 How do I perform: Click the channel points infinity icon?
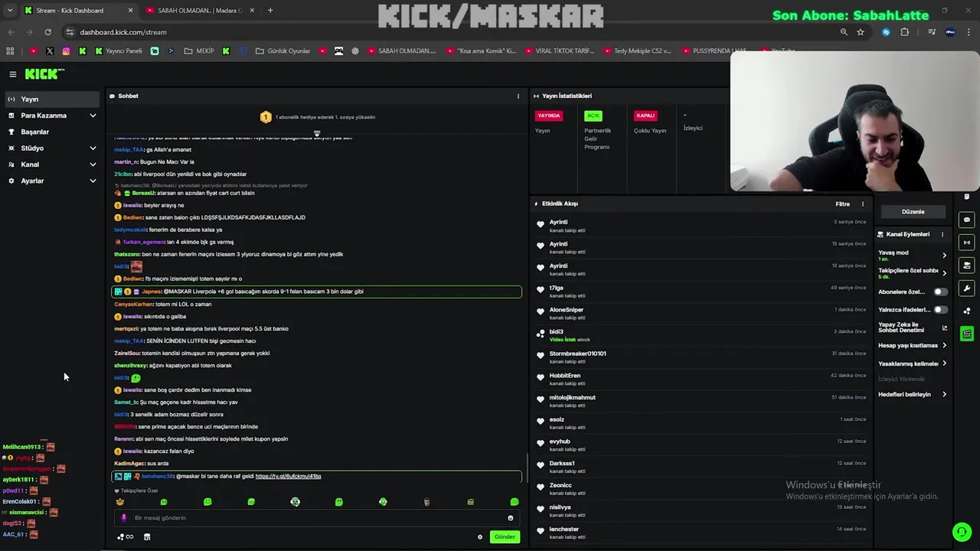(x=126, y=537)
